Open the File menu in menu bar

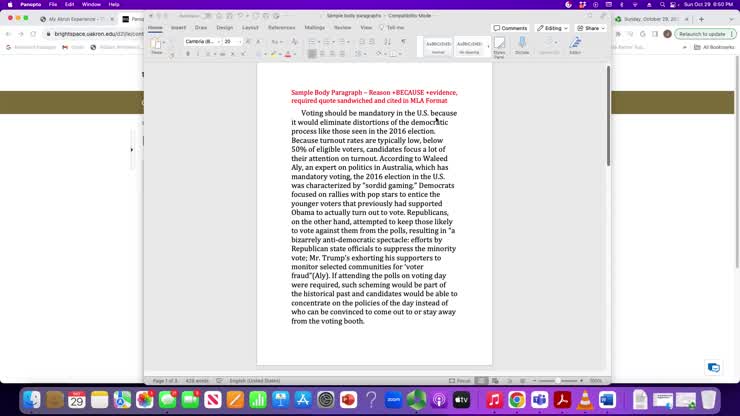pyautogui.click(x=53, y=4)
